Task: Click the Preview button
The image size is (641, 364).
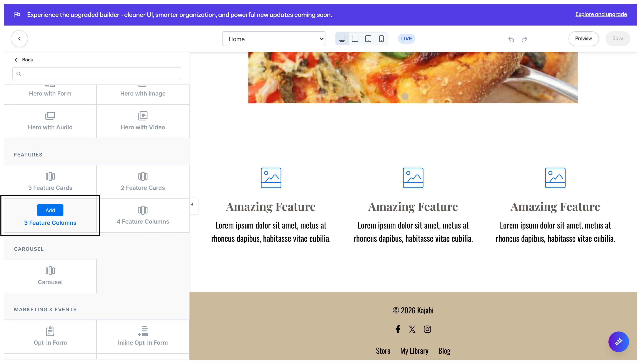Action: [x=583, y=38]
